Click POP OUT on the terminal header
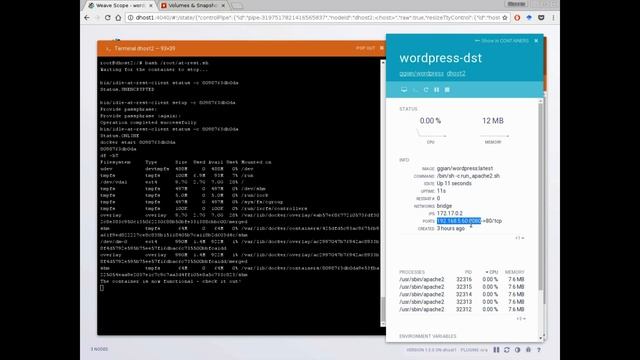The height and width of the screenshot is (360, 640). tap(365, 48)
